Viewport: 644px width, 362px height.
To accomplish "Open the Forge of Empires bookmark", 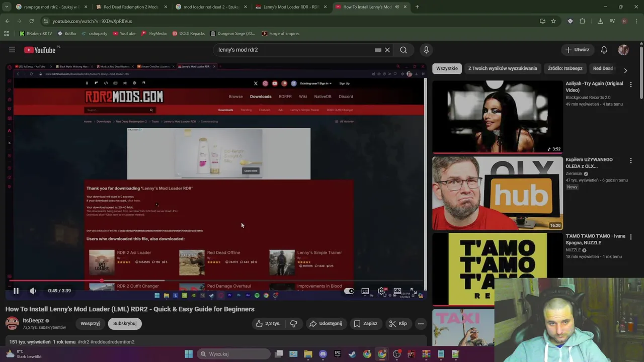I will tap(280, 34).
